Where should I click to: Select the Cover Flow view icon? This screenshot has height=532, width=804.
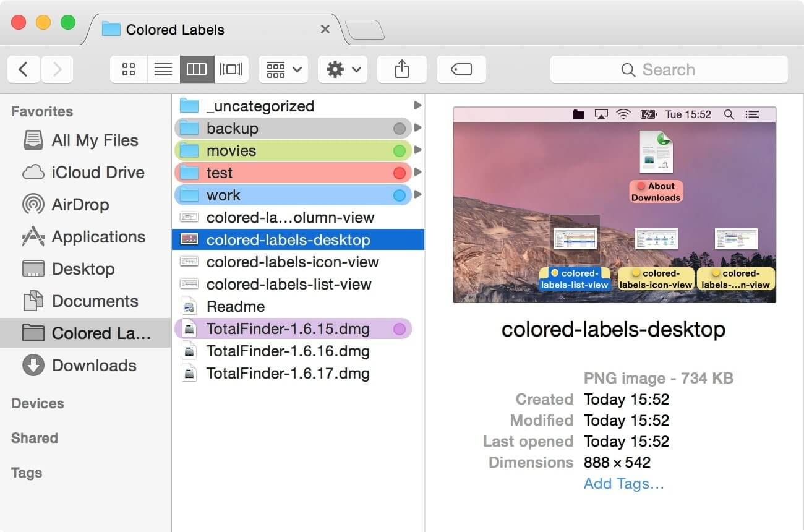[231, 69]
